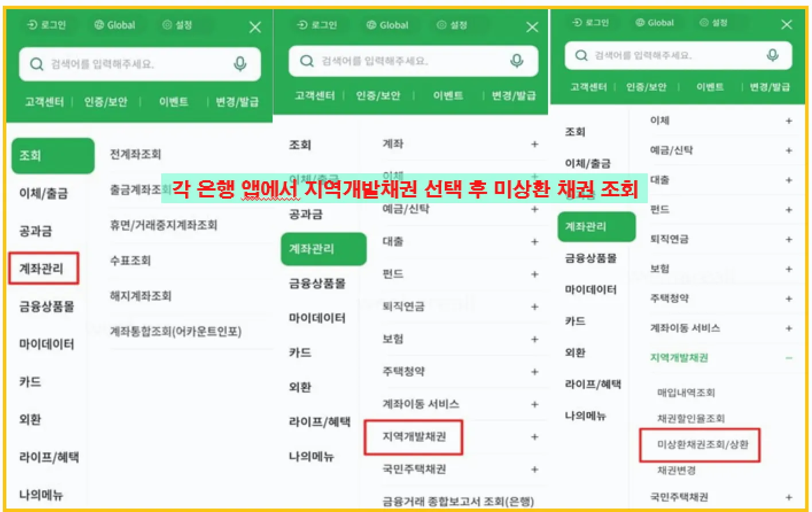Click the magnifier icon in the left screen search bar
The height and width of the screenshot is (512, 812).
click(x=37, y=64)
